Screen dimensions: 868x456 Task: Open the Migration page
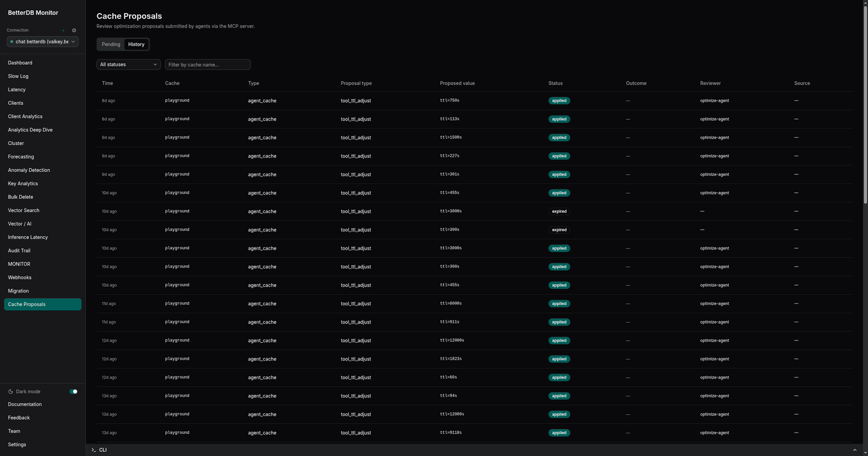42,291
